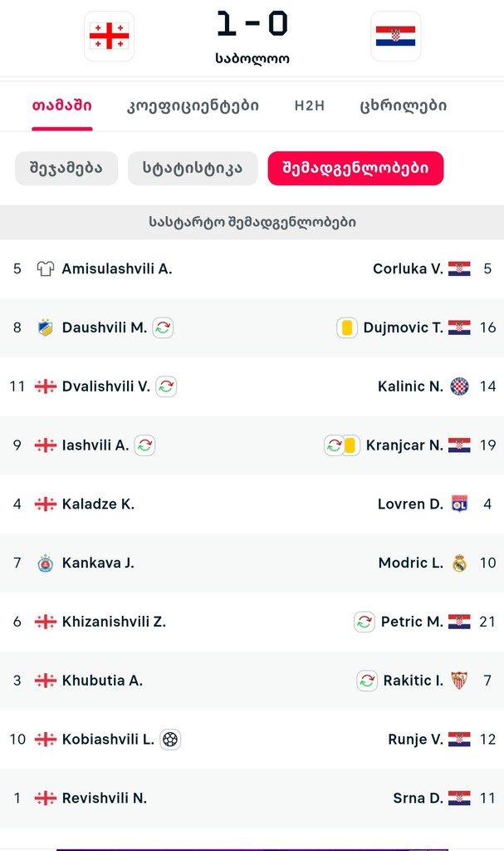The image size is (504, 851).
Task: Switch to the H2H tab
Action: click(x=309, y=106)
